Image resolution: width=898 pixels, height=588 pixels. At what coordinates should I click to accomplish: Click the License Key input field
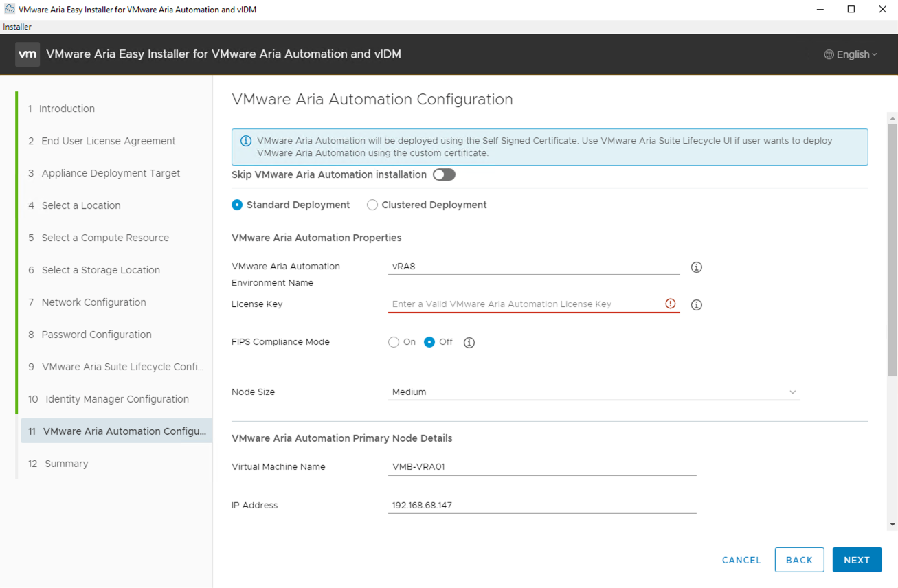[x=534, y=304]
